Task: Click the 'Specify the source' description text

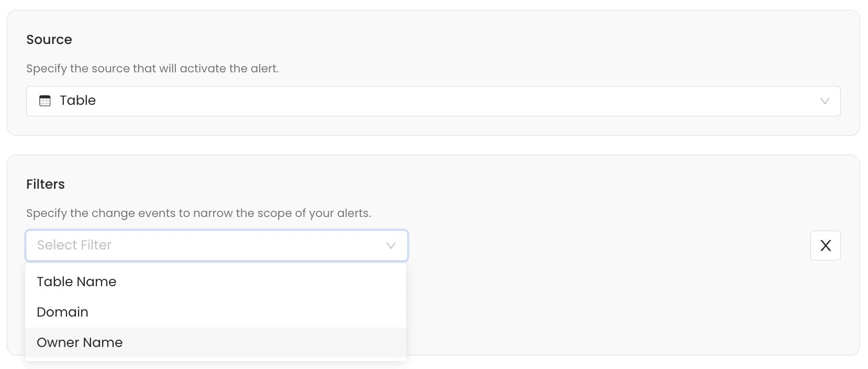Action: click(x=152, y=69)
